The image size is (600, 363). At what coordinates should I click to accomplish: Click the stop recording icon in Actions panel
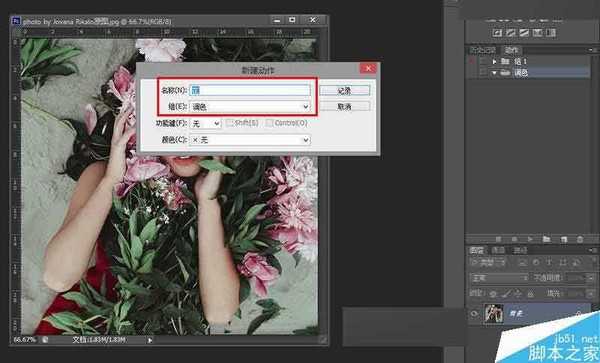498,239
